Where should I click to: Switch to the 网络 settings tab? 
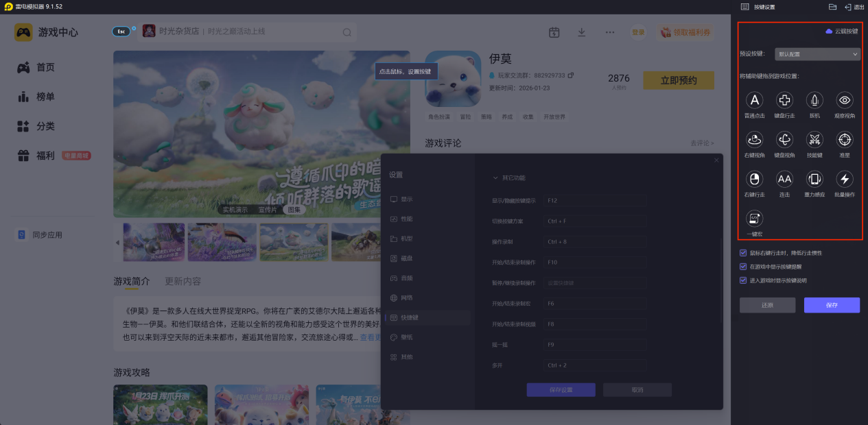coord(407,298)
